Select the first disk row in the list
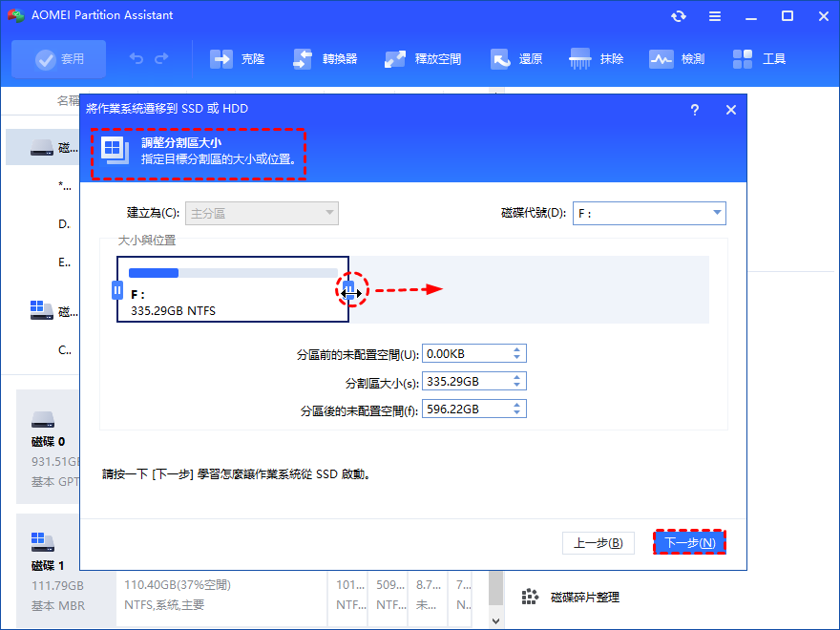The width and height of the screenshot is (840, 630). [43, 147]
